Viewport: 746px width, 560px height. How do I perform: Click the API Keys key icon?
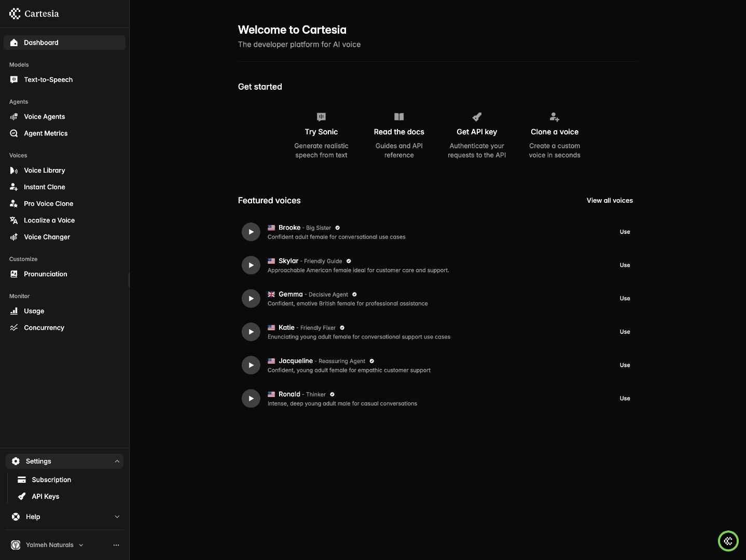point(22,496)
